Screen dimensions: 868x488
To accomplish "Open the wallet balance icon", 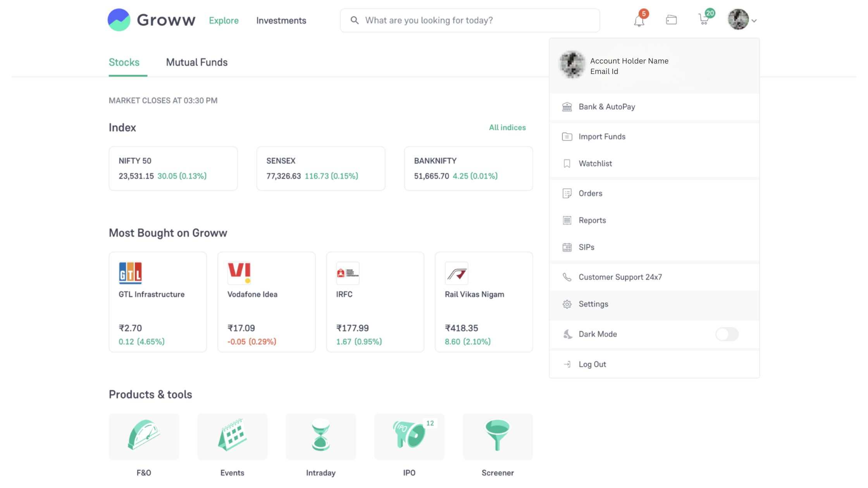I will pos(671,20).
